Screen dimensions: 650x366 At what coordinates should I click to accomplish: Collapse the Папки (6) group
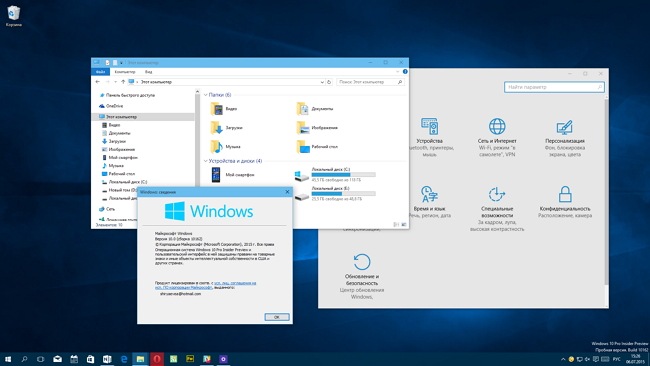click(x=206, y=95)
